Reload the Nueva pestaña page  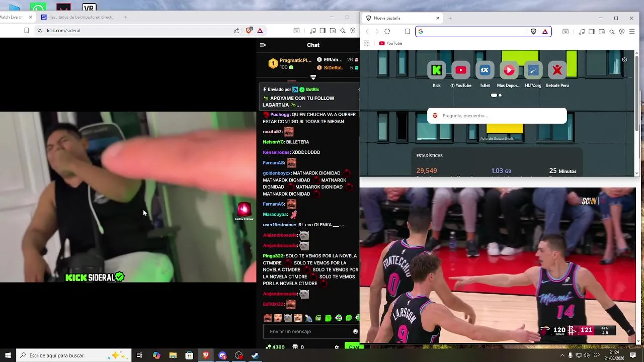(387, 32)
